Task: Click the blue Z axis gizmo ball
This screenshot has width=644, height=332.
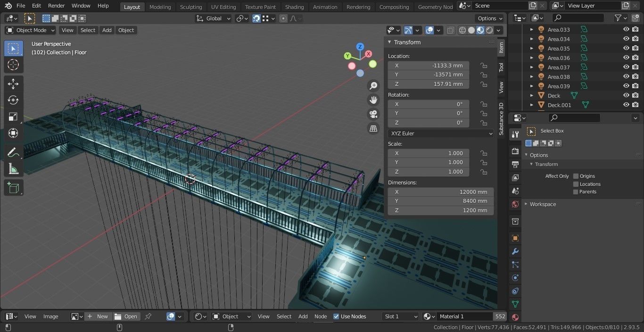Action: [x=360, y=47]
